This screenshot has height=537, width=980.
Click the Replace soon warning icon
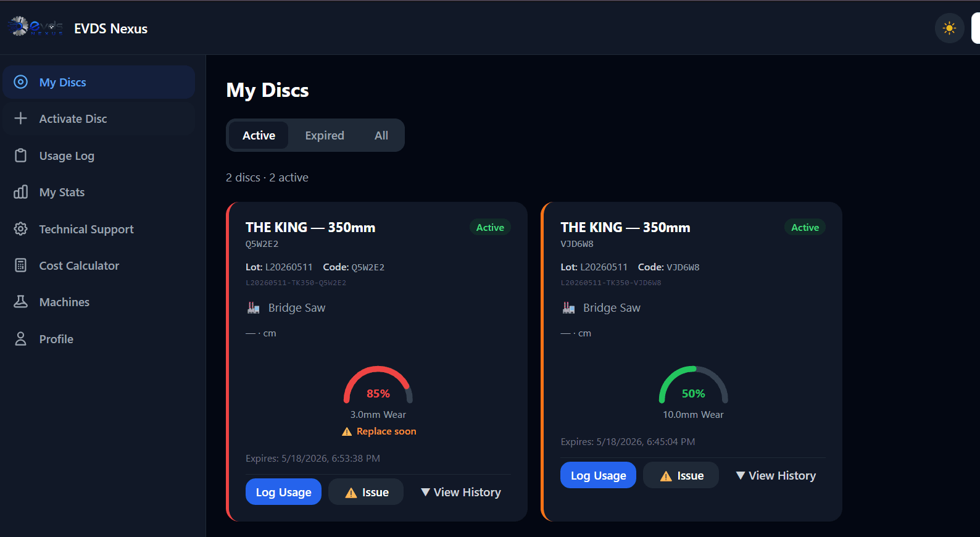347,431
